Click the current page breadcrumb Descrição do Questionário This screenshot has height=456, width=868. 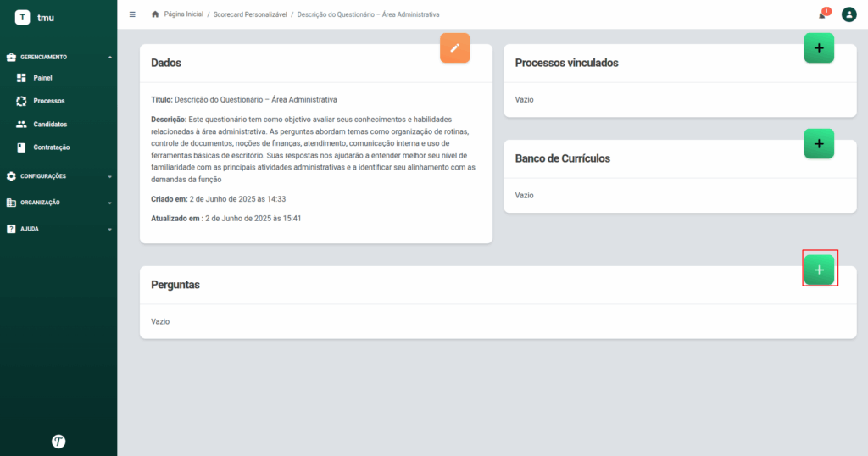pyautogui.click(x=368, y=14)
